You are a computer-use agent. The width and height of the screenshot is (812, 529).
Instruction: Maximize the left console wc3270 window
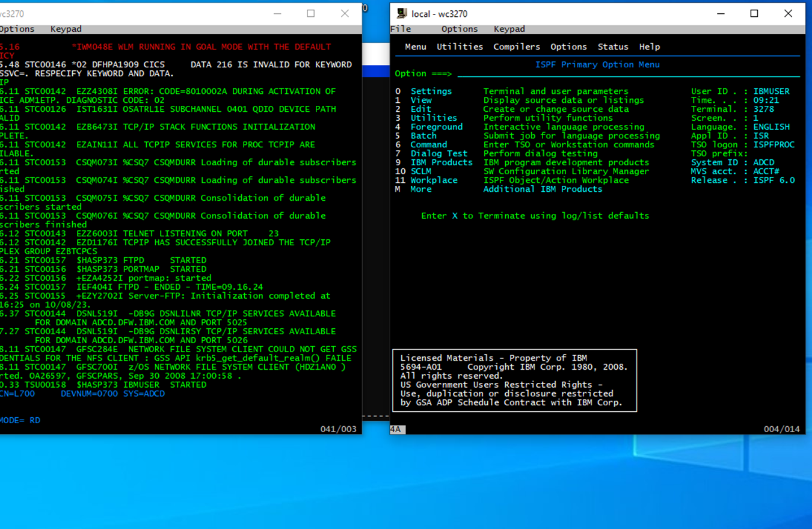pyautogui.click(x=310, y=13)
